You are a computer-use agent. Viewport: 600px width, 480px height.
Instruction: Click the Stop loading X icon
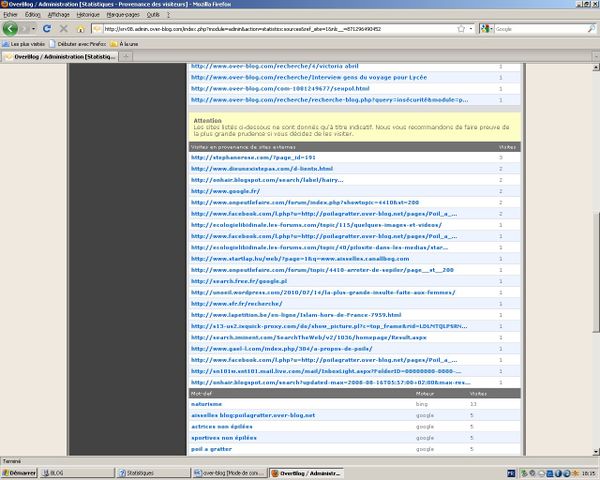(64, 29)
